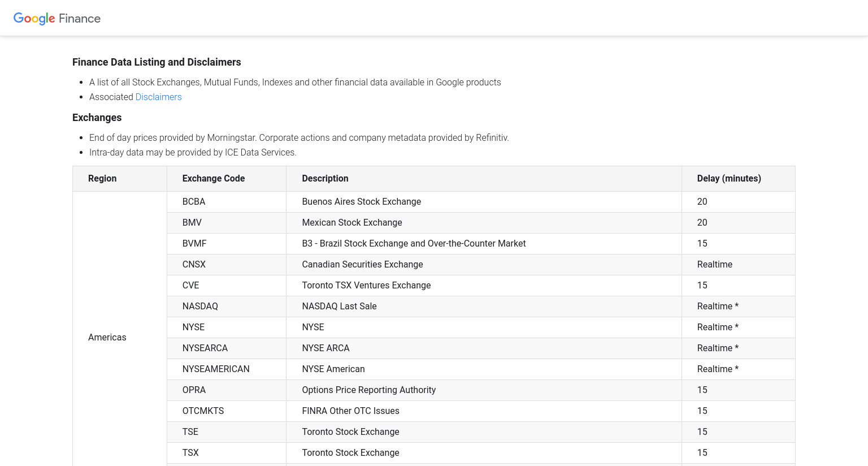Click the list of all Stock Exchanges bullet

pos(295,82)
